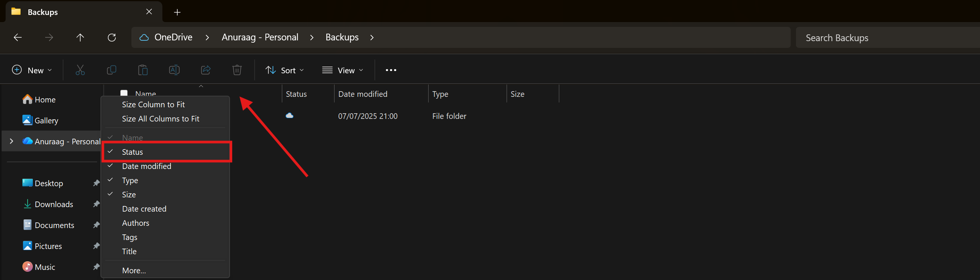
Task: Uncheck the Type column option
Action: click(166, 180)
